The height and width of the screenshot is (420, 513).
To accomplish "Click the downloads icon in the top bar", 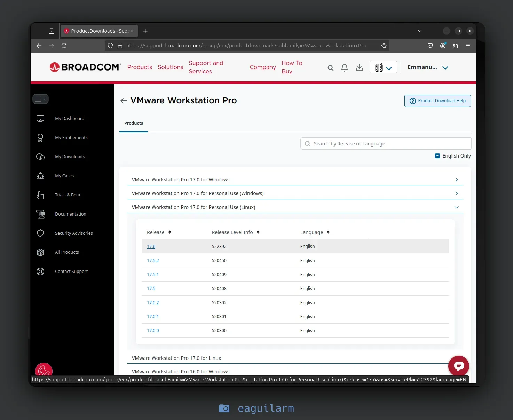I will (x=360, y=67).
